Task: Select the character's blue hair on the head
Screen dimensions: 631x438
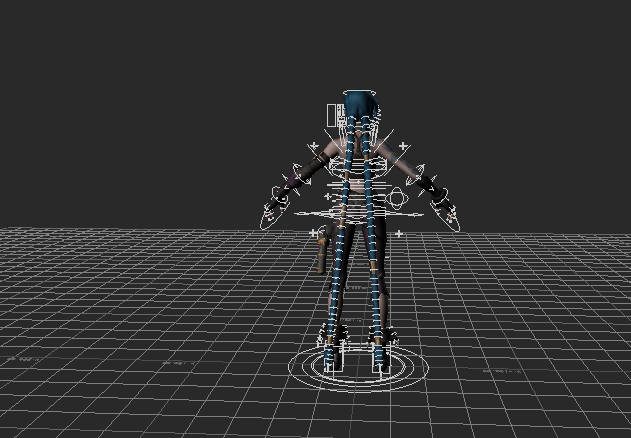Action: [x=361, y=103]
